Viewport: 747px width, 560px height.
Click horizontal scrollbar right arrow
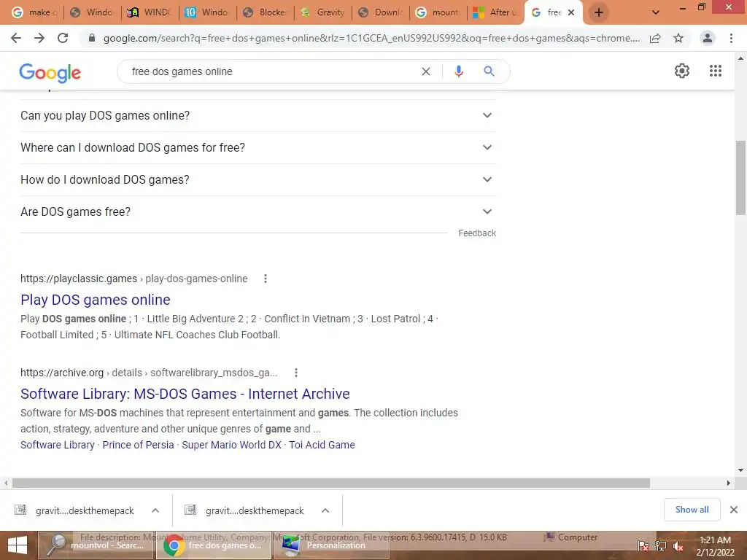729,483
